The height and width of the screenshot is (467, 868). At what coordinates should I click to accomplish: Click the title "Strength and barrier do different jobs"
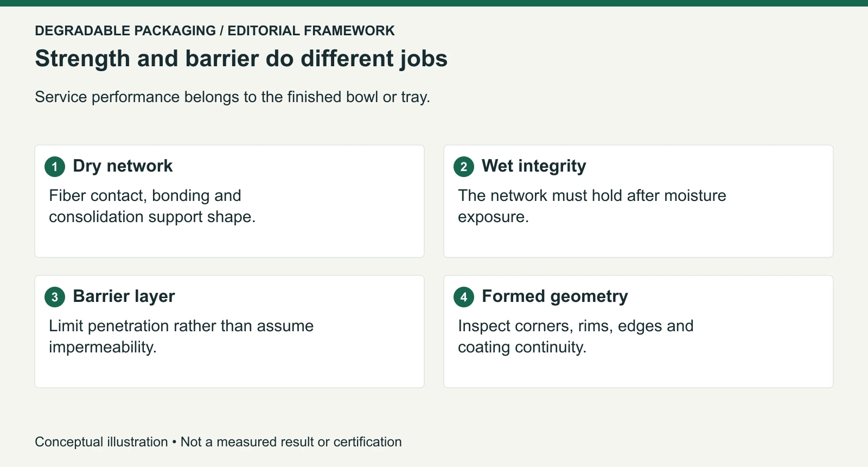[x=241, y=59]
